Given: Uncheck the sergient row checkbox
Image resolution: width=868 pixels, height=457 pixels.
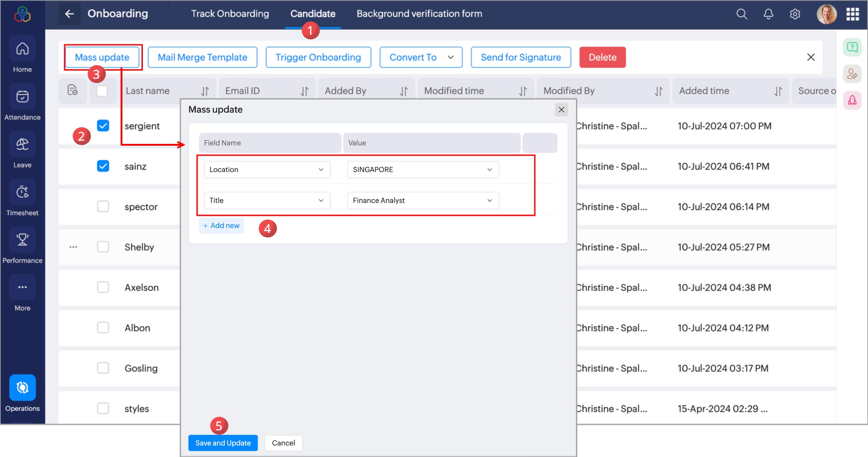Looking at the screenshot, I should (x=103, y=126).
